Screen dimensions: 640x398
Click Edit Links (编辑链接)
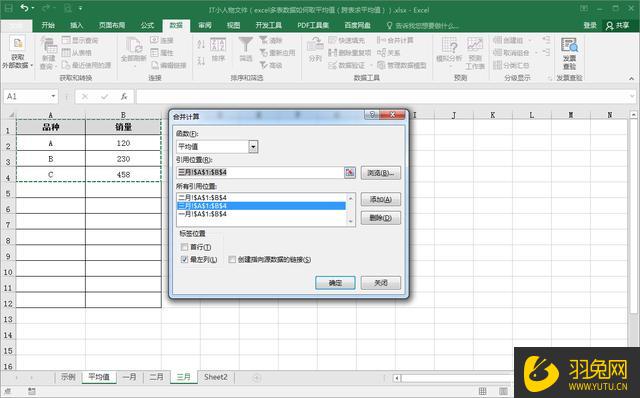pyautogui.click(x=169, y=65)
